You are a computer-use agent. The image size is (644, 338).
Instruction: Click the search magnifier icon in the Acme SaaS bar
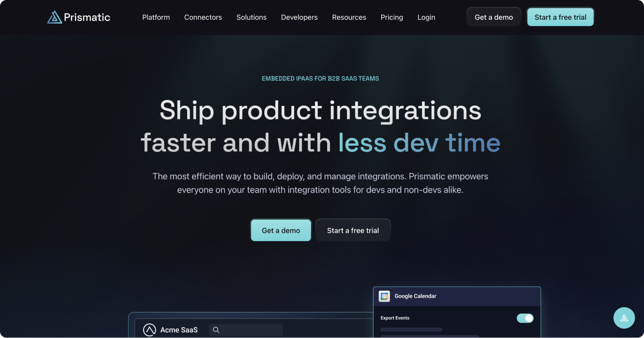[216, 330]
